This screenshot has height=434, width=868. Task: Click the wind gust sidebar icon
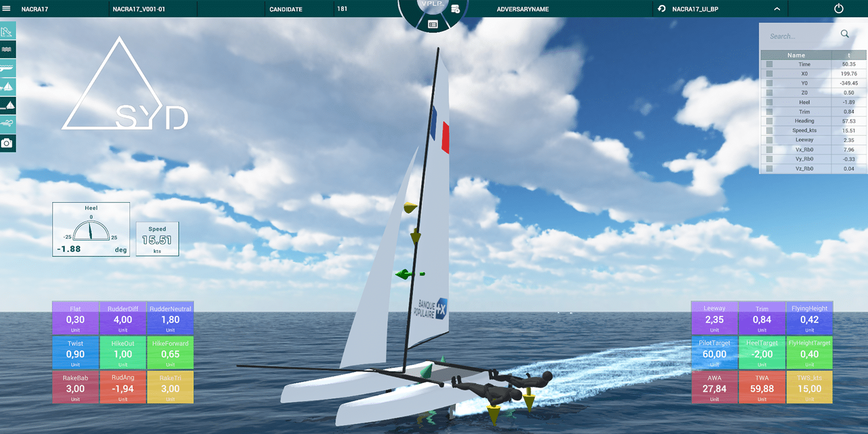click(x=8, y=123)
